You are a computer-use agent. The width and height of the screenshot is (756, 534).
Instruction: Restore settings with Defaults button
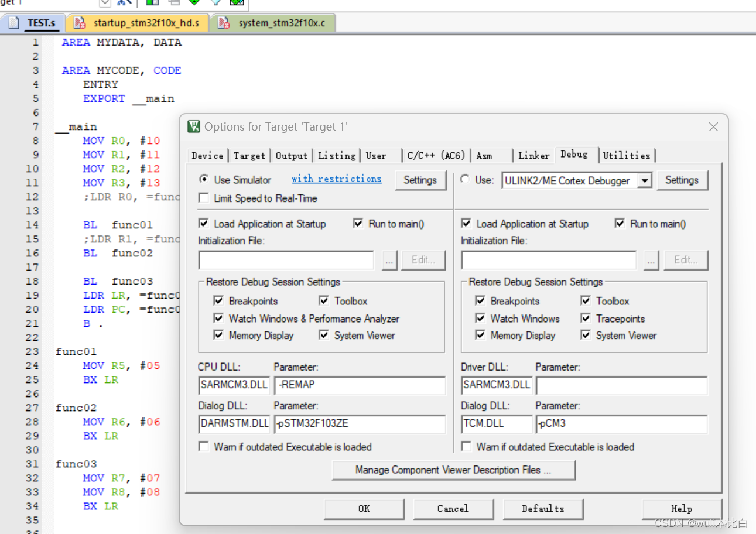click(x=543, y=508)
